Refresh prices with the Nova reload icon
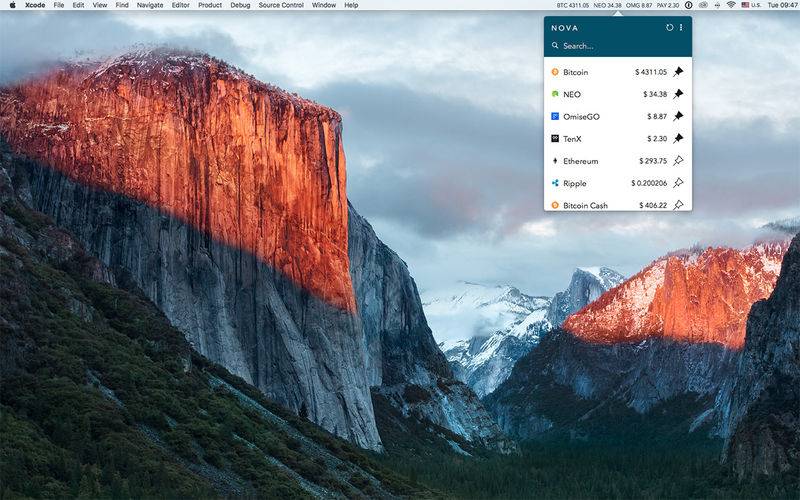 point(669,28)
